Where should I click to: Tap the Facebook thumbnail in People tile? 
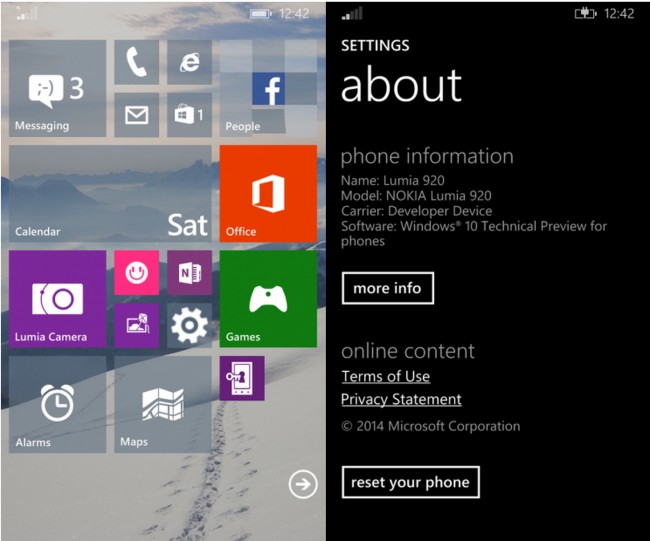click(x=268, y=88)
